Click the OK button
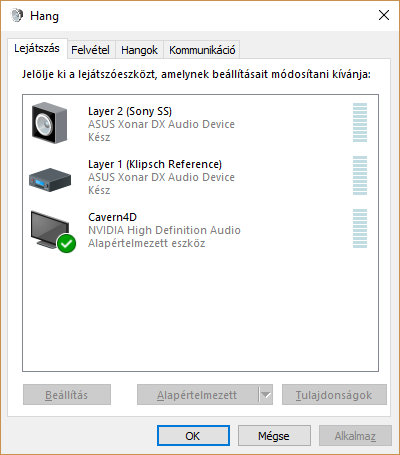400x455 pixels. click(193, 436)
